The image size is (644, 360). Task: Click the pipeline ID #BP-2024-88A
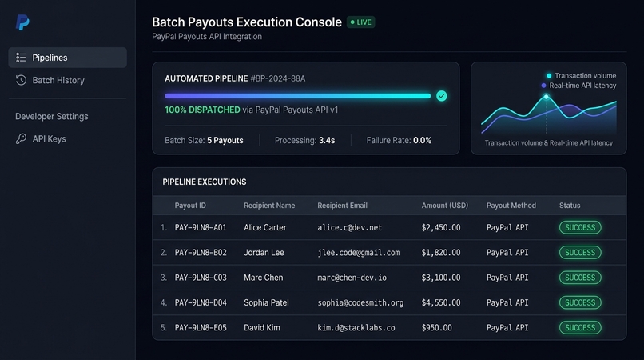click(x=278, y=78)
